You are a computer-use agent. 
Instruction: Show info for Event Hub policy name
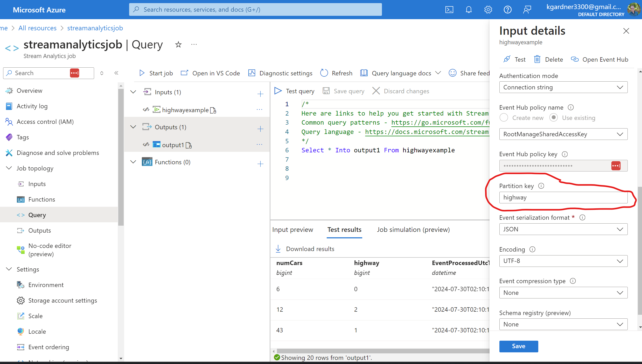click(x=571, y=107)
